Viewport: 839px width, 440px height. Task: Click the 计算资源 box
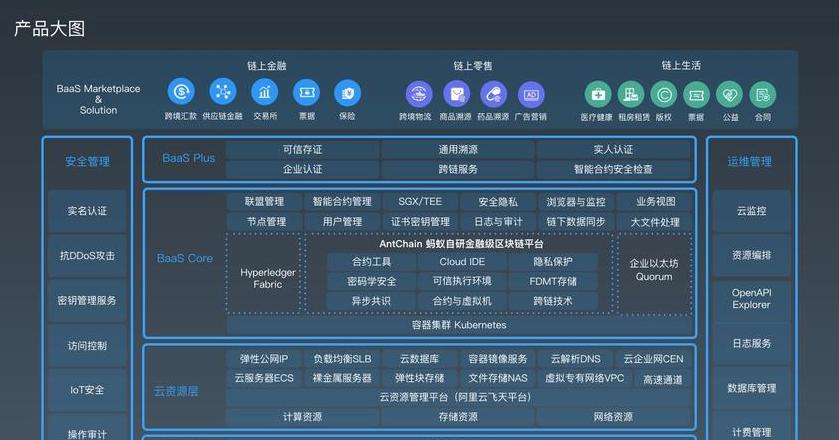click(302, 416)
